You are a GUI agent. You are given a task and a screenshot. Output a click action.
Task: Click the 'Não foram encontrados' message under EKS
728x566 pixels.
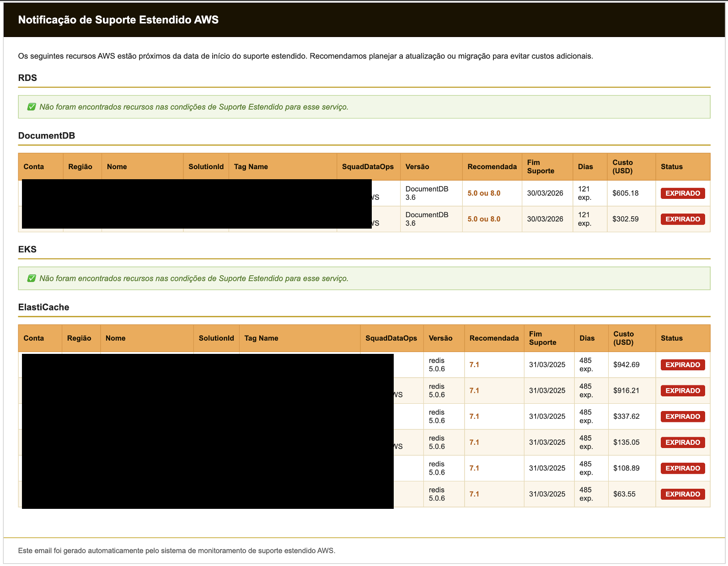tap(194, 278)
